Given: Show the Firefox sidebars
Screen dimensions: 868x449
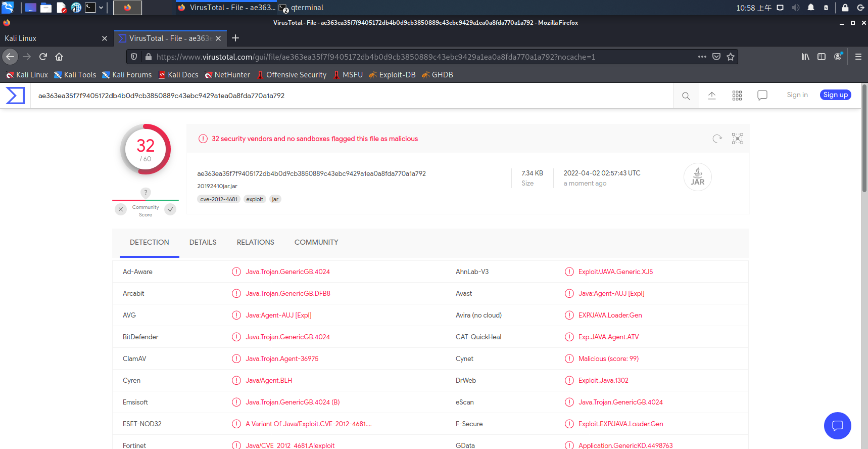Looking at the screenshot, I should tap(822, 57).
